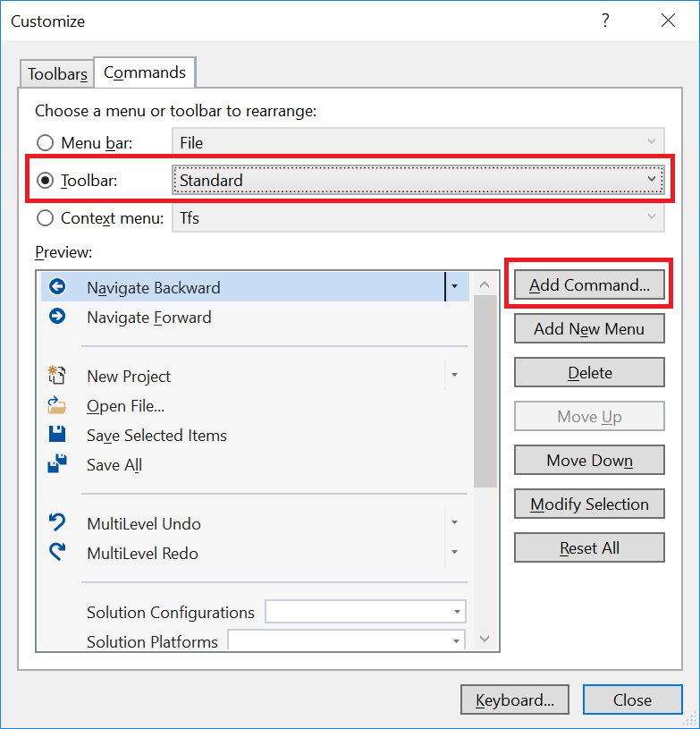Open the Keyboard settings dialog
The width and height of the screenshot is (700, 729).
tap(514, 699)
